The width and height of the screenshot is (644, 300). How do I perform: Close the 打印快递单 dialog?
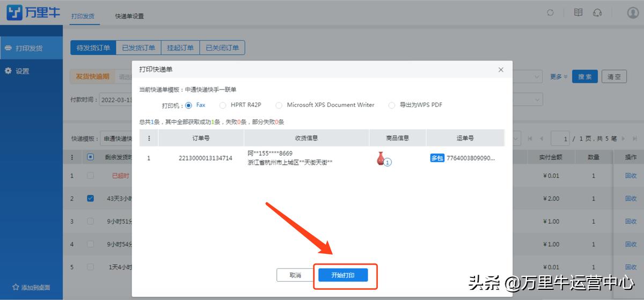(501, 70)
